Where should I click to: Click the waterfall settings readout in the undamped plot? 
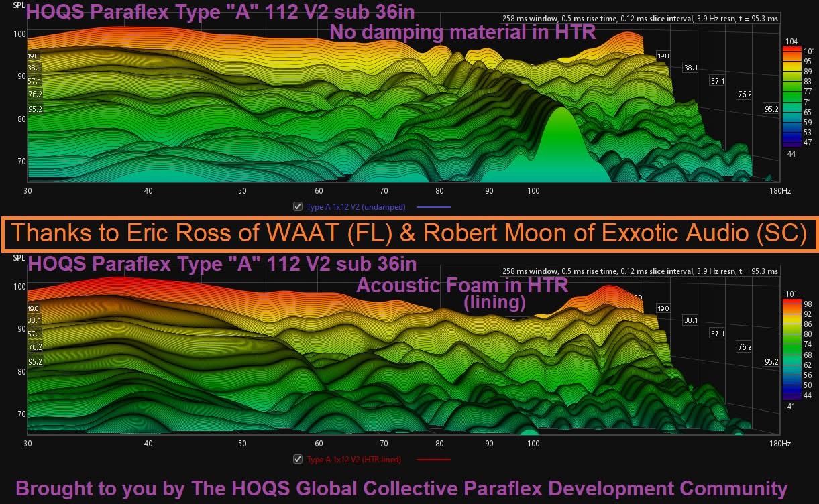point(640,19)
